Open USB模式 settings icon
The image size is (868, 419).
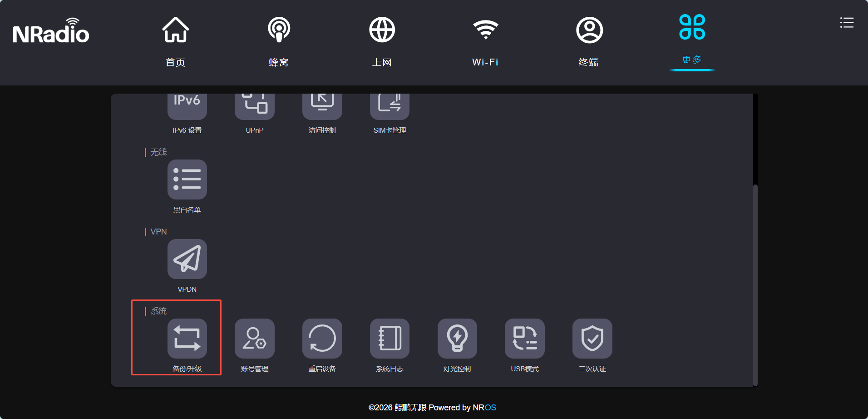(x=525, y=339)
